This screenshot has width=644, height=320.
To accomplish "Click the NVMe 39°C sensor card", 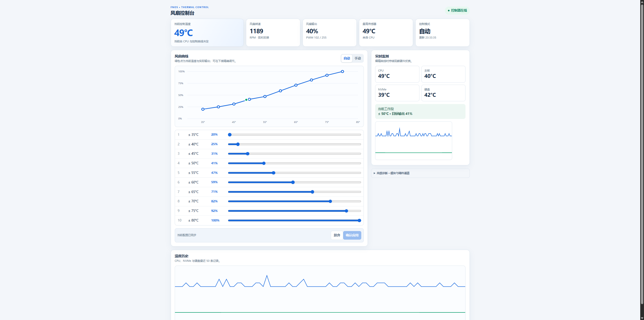I will click(x=397, y=93).
